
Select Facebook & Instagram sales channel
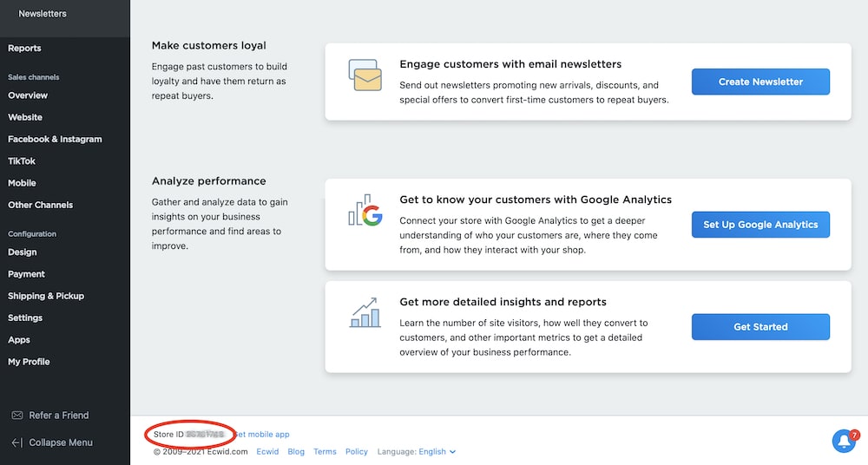pyautogui.click(x=55, y=140)
